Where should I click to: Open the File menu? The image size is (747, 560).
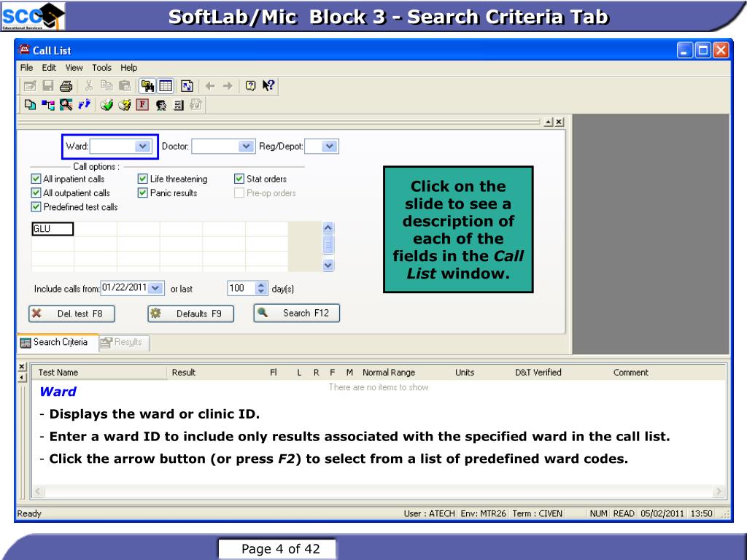27,68
